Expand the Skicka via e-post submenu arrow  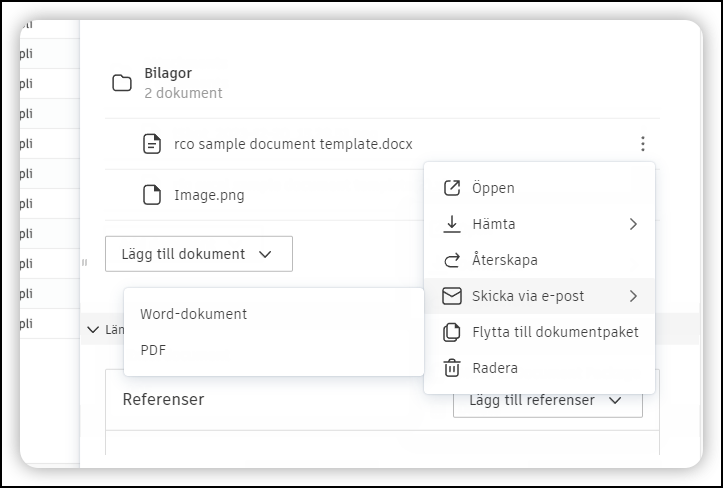click(633, 296)
